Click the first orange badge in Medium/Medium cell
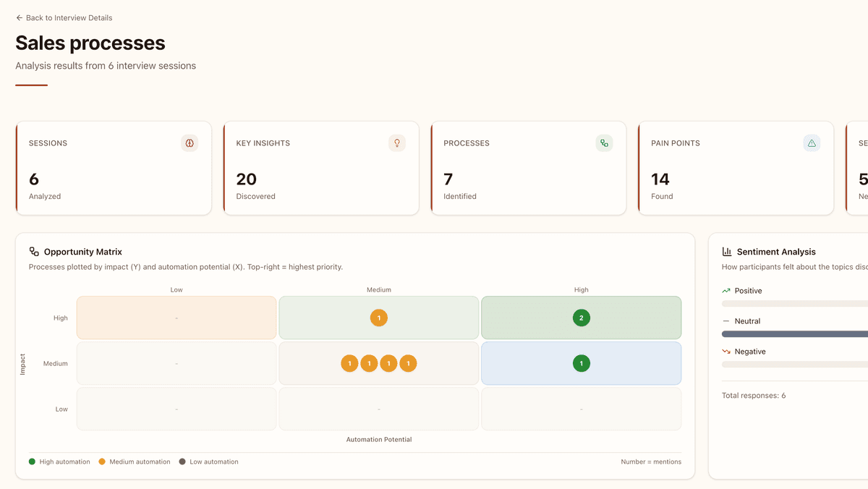868x489 pixels. [349, 363]
